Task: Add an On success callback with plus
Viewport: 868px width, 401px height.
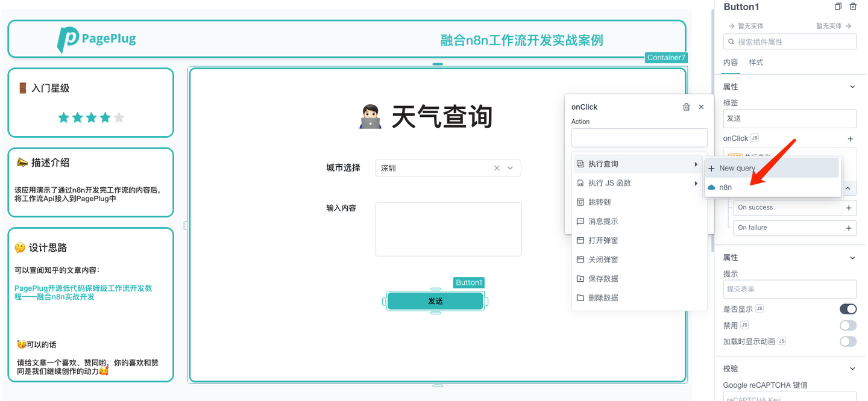Action: [x=849, y=208]
